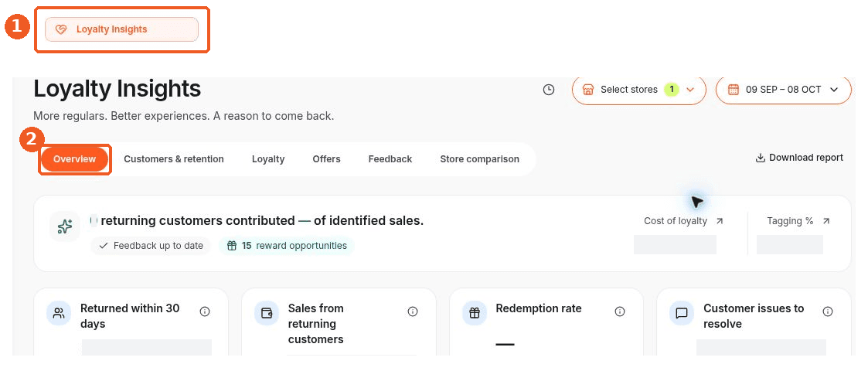The height and width of the screenshot is (371, 868).
Task: Click the Feedback up to date chip
Action: click(x=151, y=246)
